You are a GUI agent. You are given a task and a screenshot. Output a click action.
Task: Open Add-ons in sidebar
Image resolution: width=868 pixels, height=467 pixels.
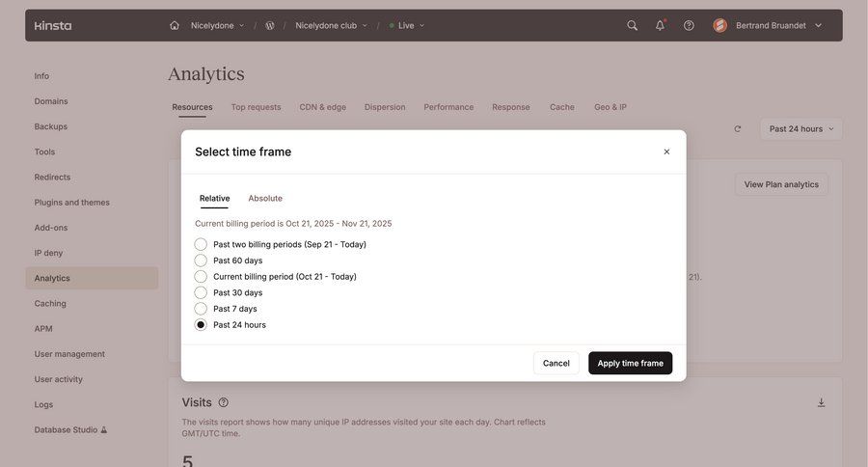tap(51, 228)
